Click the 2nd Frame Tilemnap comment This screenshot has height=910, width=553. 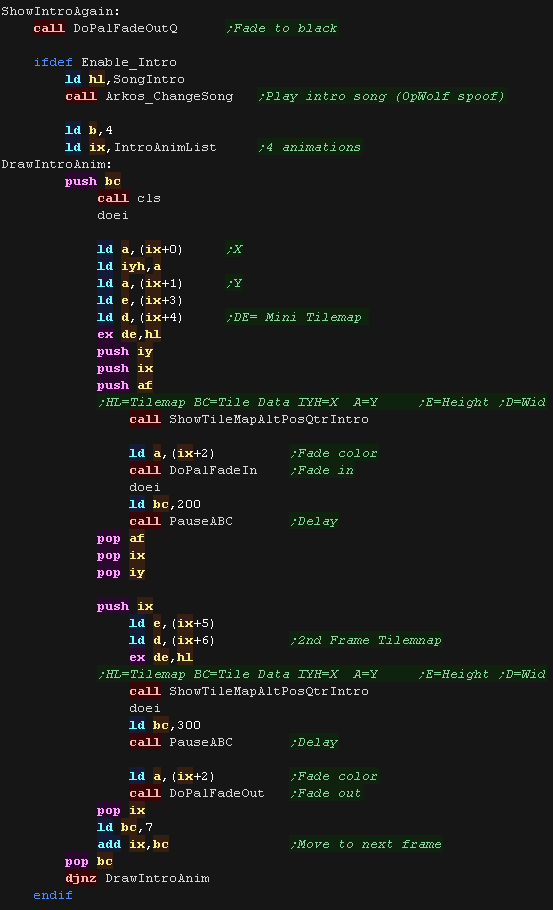(x=366, y=640)
